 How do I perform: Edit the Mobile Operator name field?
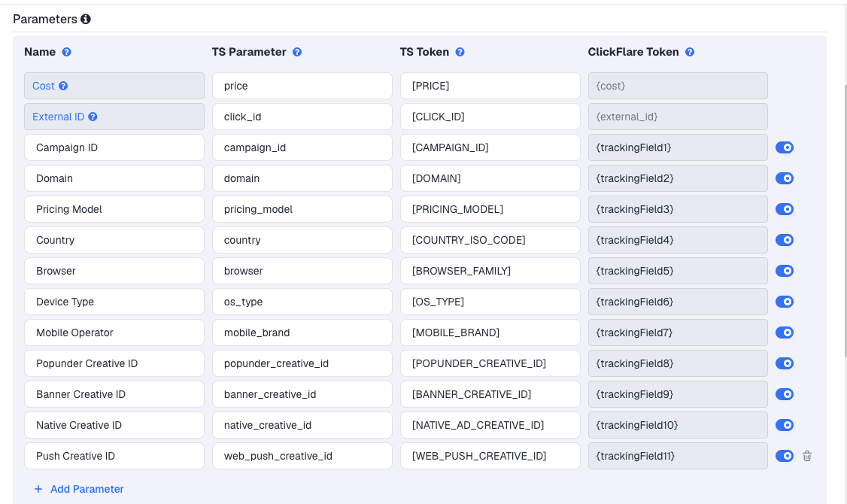click(x=114, y=332)
